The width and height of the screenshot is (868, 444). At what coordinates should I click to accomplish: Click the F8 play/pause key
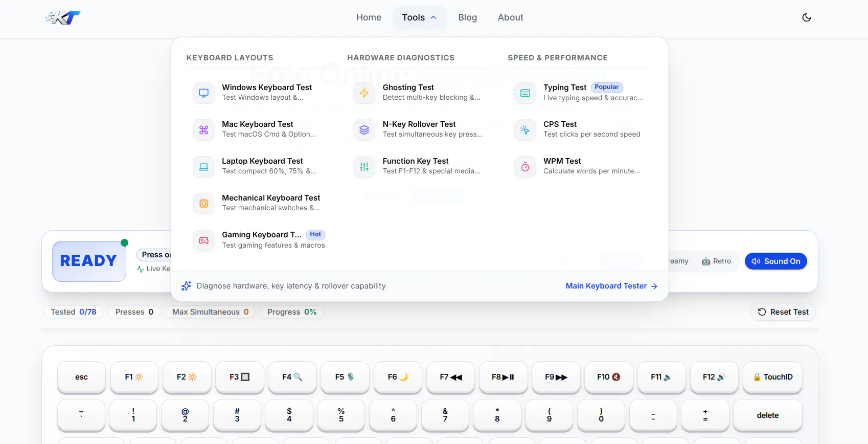coord(503,378)
